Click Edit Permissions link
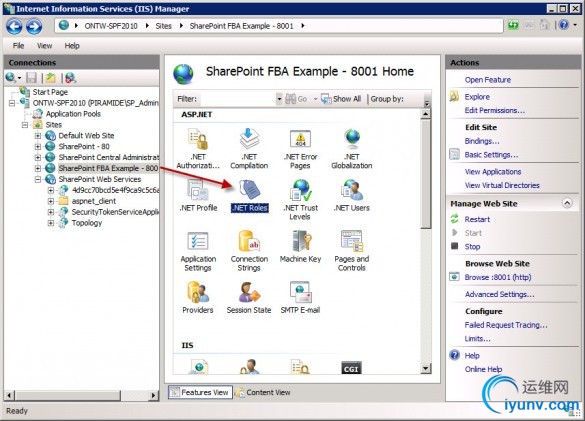 (x=495, y=110)
